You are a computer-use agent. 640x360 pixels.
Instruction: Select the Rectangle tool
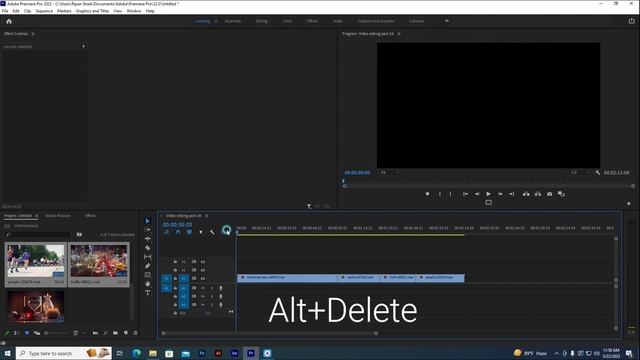click(148, 275)
